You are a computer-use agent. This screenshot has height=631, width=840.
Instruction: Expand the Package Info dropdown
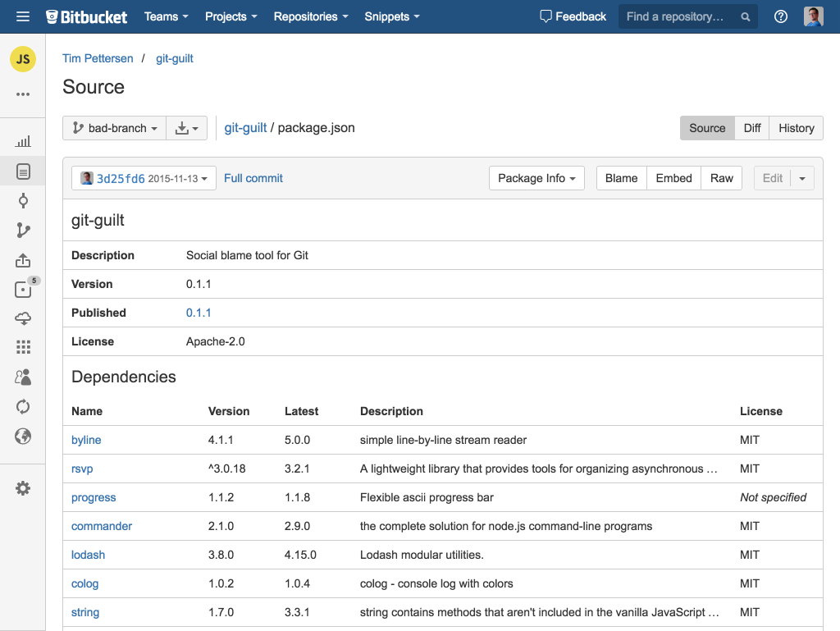point(536,178)
